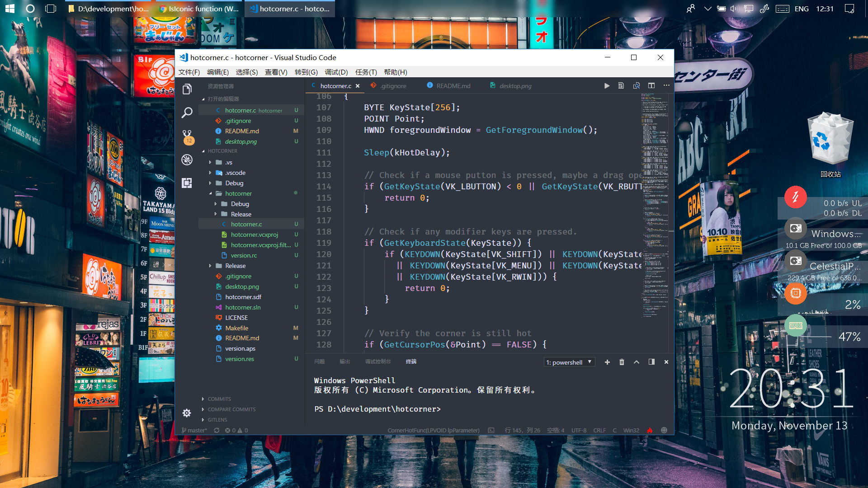Add a new terminal with plus icon
The image size is (868, 488).
click(607, 362)
